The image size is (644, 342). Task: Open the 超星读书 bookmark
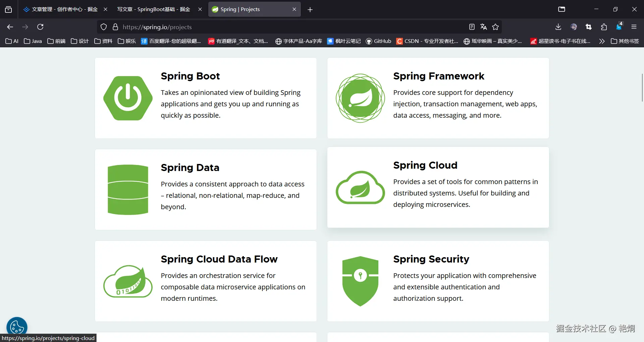coord(560,41)
